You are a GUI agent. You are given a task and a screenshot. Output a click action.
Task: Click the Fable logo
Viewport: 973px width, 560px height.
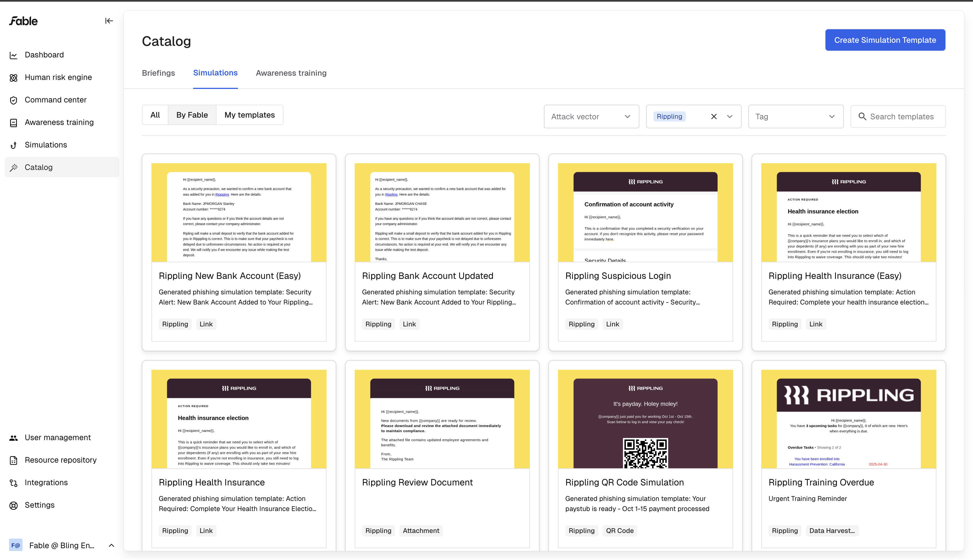click(x=23, y=21)
